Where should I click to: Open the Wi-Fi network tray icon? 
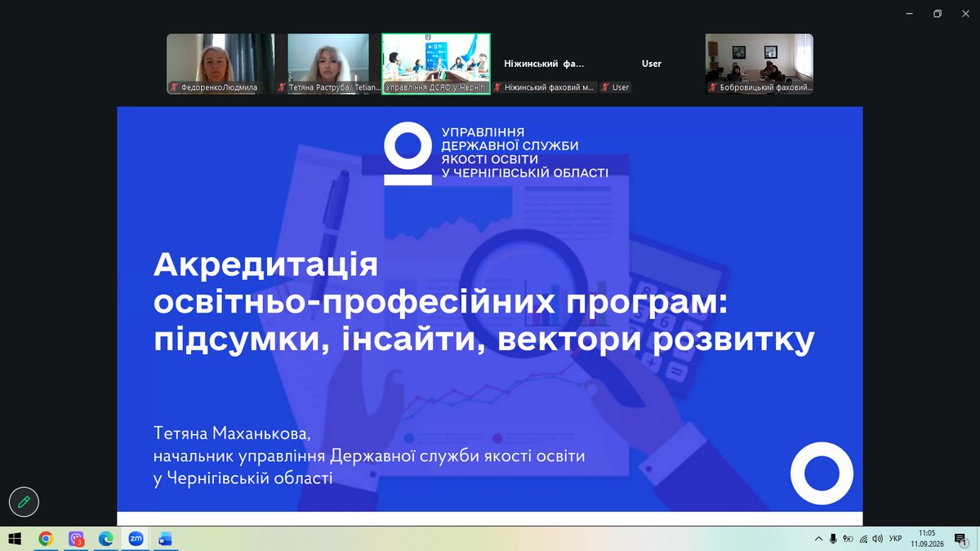coord(863,539)
